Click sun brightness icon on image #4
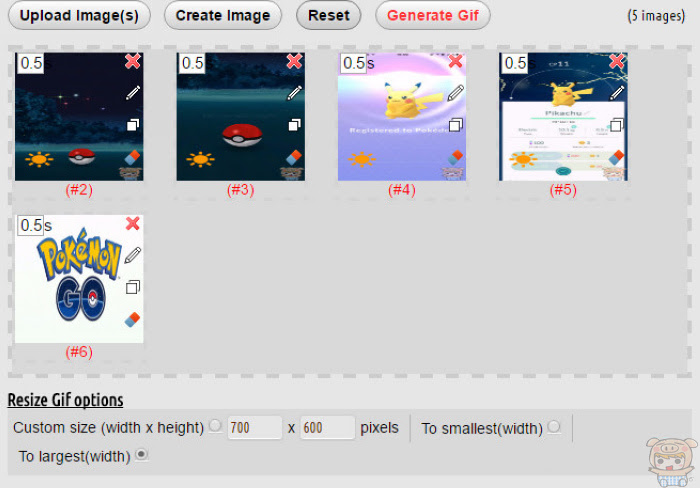 click(362, 159)
